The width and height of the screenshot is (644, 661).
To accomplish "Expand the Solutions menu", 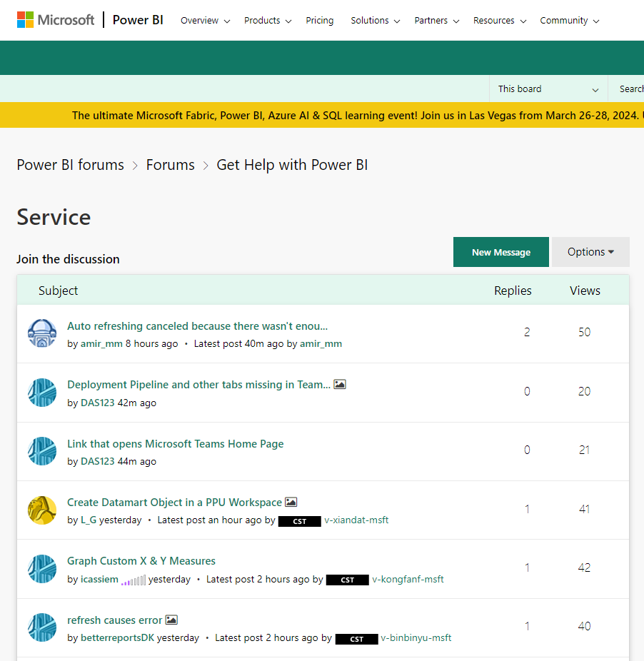I will click(375, 20).
